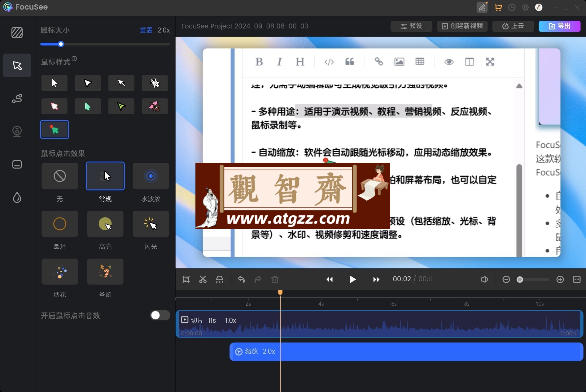Select the crop tool in timeline toolbar
Screen dimensions: 586x392
186,279
